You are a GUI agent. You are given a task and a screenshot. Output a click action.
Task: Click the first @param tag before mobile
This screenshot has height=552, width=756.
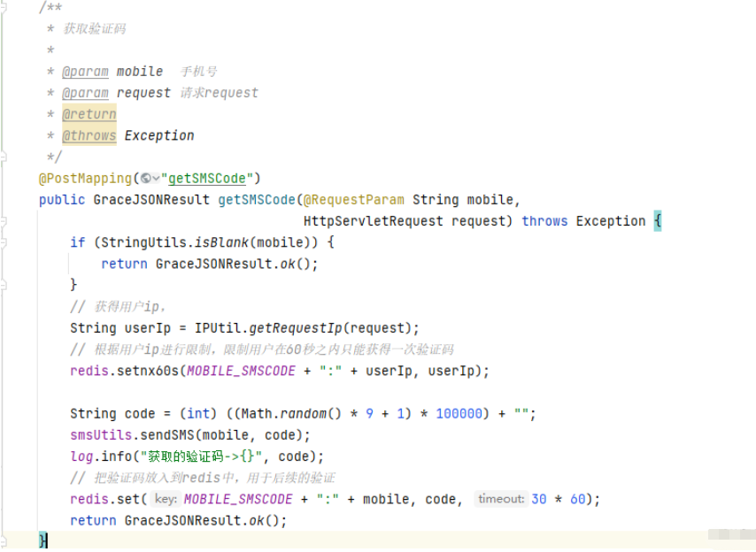click(x=85, y=72)
